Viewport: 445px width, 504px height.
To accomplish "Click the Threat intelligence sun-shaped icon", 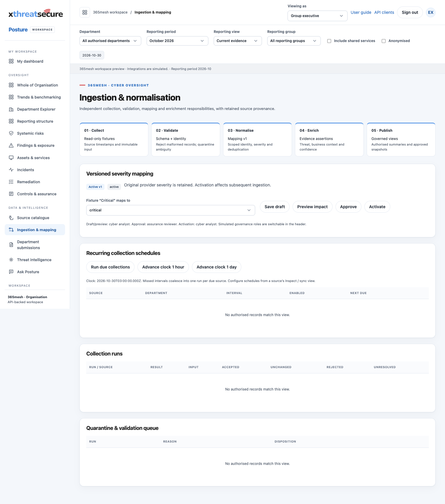I will pos(11,260).
